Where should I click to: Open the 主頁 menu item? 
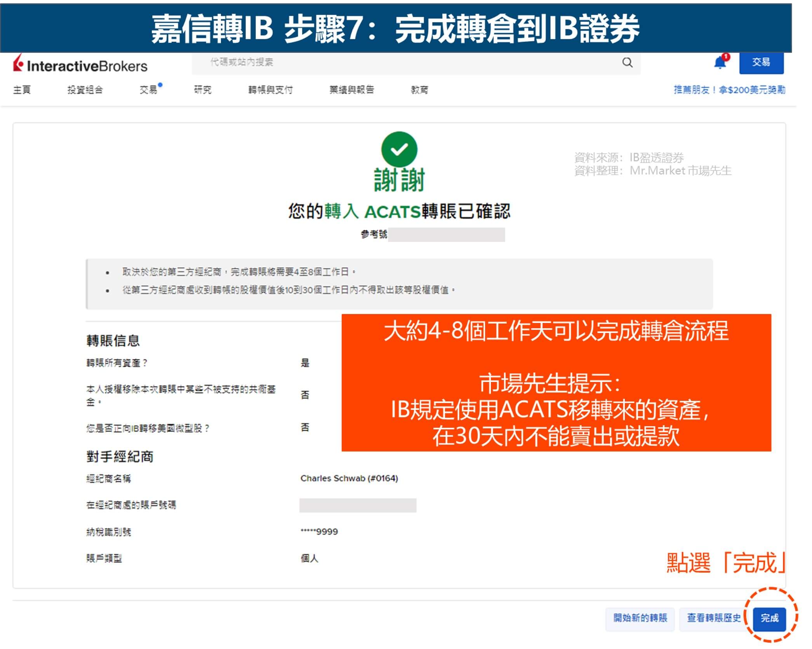click(x=22, y=90)
